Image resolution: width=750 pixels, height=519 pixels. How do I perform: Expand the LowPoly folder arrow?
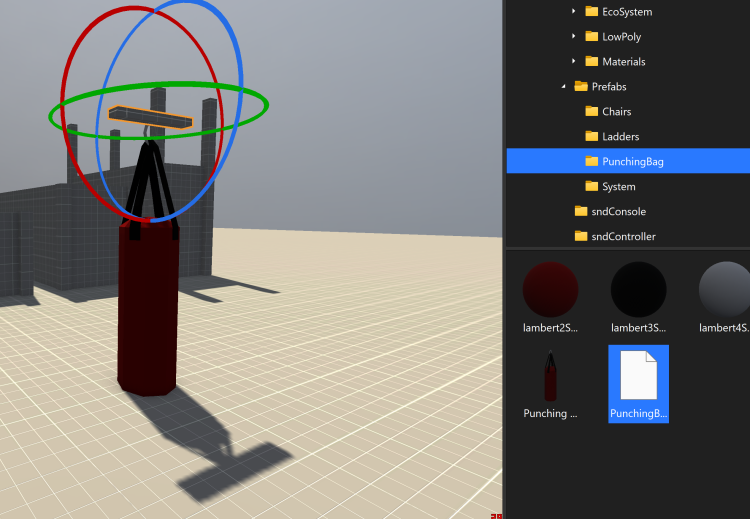574,37
